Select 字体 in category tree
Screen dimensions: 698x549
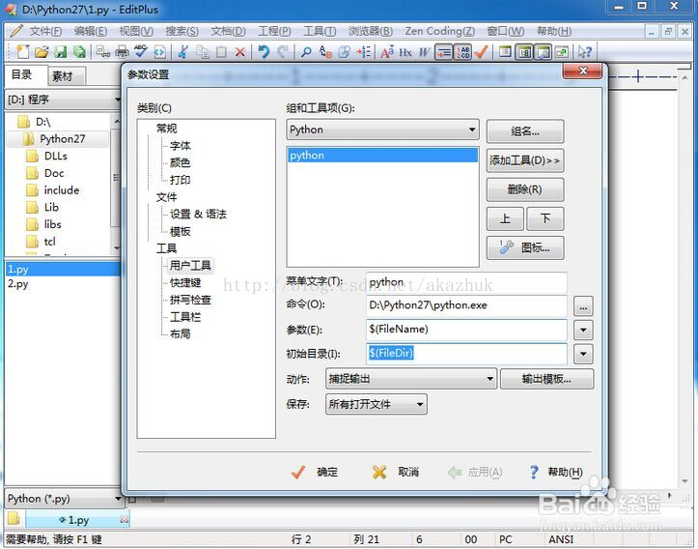click(x=180, y=146)
